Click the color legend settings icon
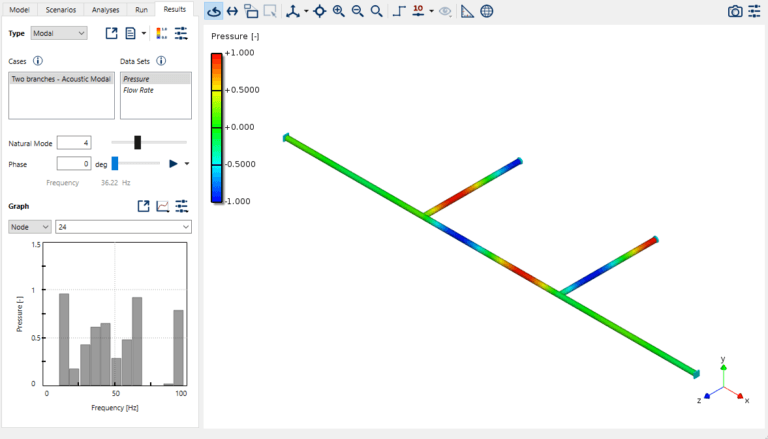This screenshot has height=439, width=768. click(x=162, y=33)
